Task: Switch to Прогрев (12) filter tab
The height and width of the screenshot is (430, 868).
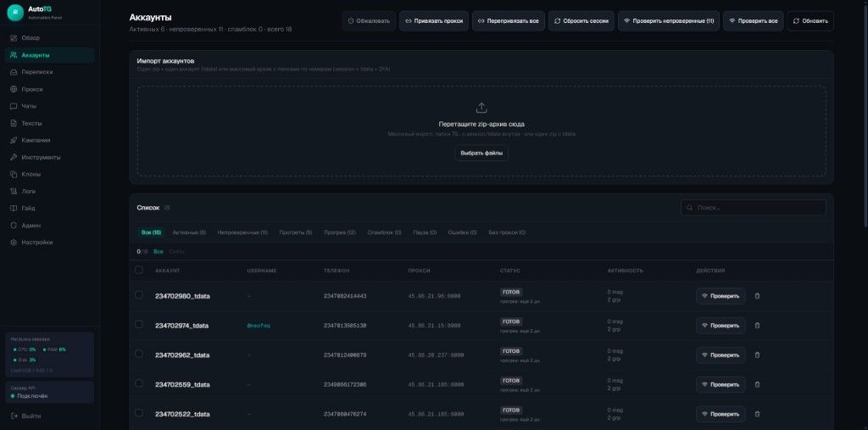Action: [340, 232]
